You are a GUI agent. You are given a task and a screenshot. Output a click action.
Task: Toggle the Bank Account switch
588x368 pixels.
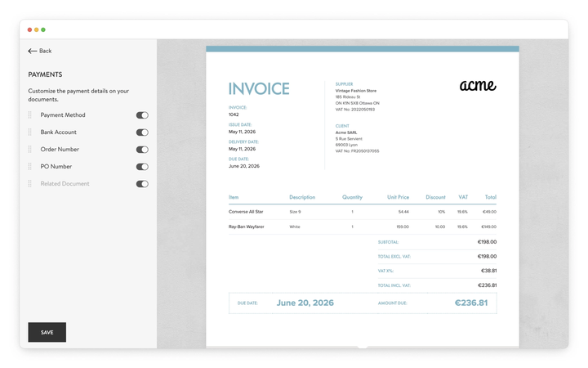click(142, 132)
